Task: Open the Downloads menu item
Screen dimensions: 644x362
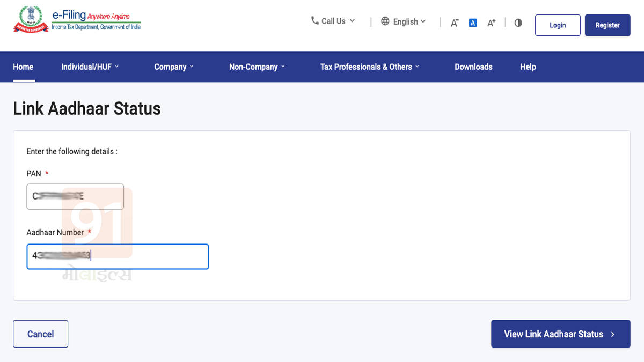Action: coord(473,67)
